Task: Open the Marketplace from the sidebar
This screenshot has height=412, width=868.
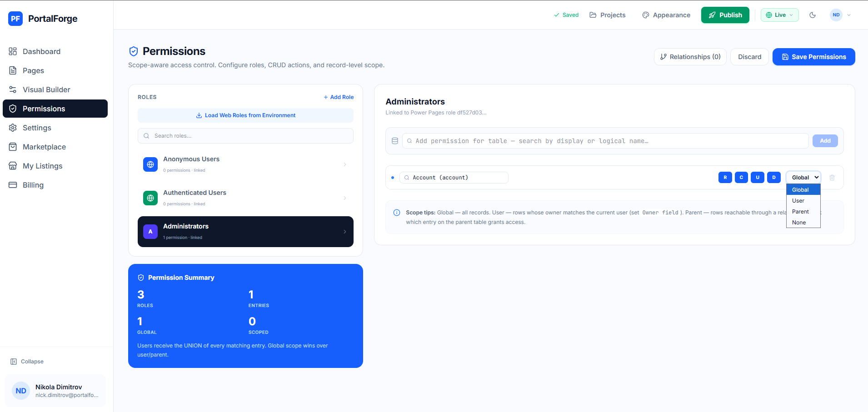Action: click(x=44, y=147)
